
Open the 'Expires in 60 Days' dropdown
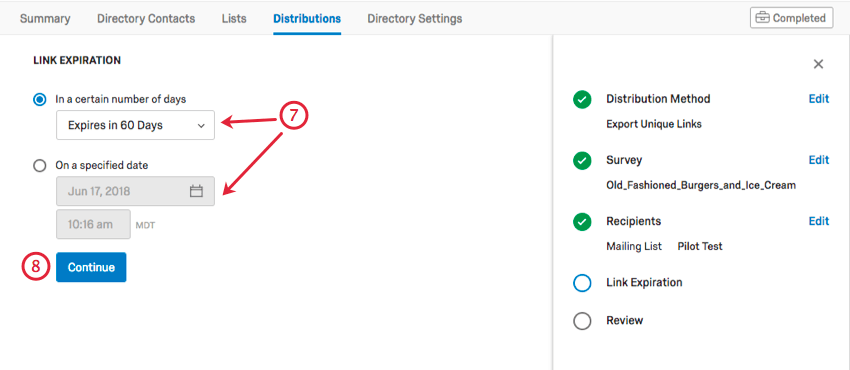tap(135, 125)
